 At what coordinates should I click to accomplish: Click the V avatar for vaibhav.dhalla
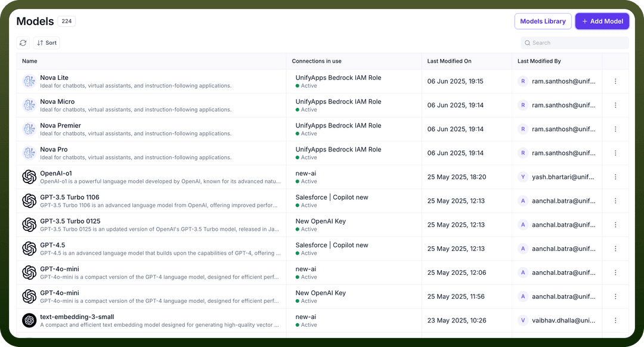[x=523, y=320]
